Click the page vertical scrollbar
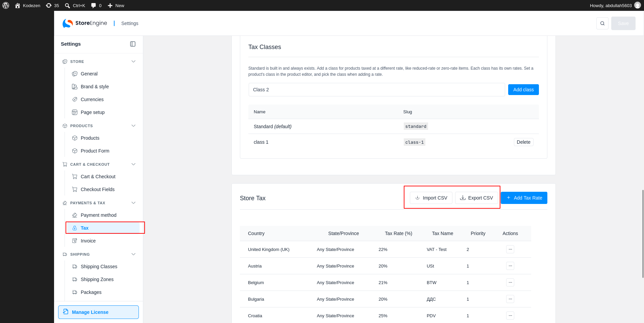Screen dimensions: 644x323 click(x=643, y=234)
